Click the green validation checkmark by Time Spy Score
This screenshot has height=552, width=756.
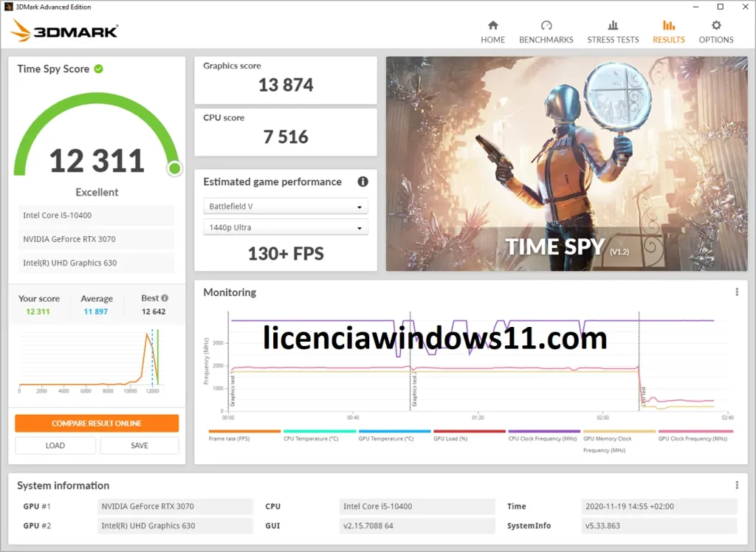click(x=98, y=69)
